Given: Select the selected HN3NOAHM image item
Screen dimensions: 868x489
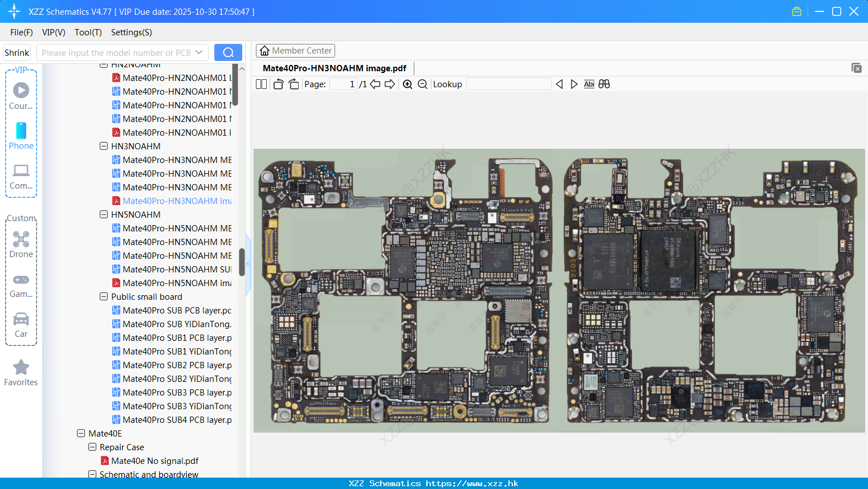Looking at the screenshot, I should [172, 201].
